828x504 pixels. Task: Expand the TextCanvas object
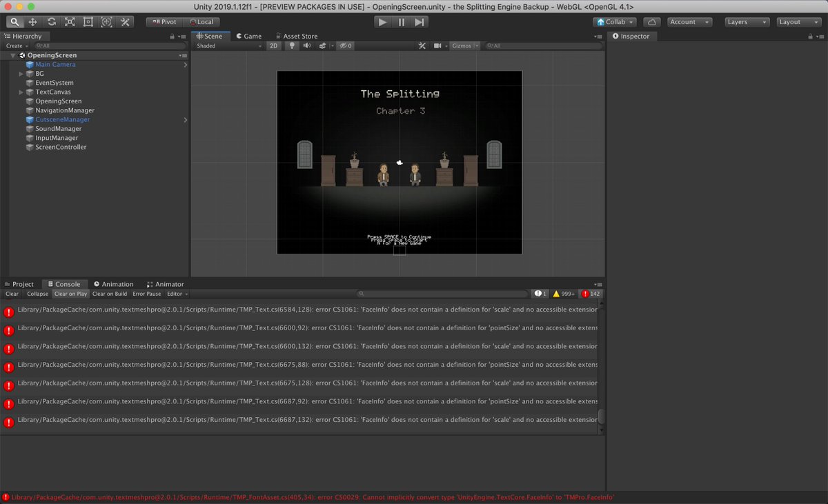coord(21,92)
